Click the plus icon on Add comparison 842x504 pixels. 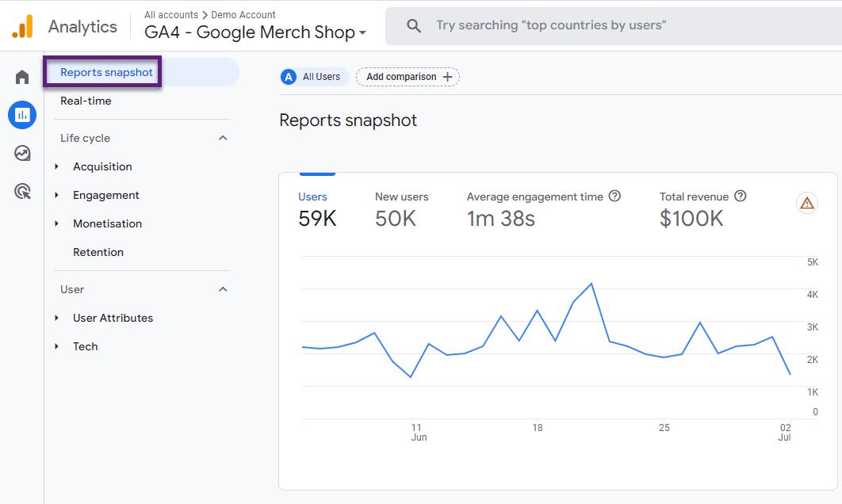pyautogui.click(x=449, y=77)
